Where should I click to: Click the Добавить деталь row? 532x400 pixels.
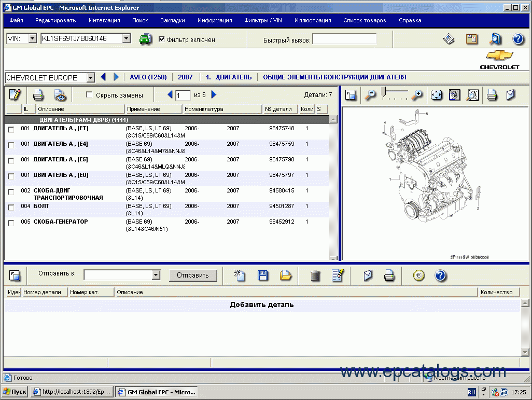click(262, 305)
